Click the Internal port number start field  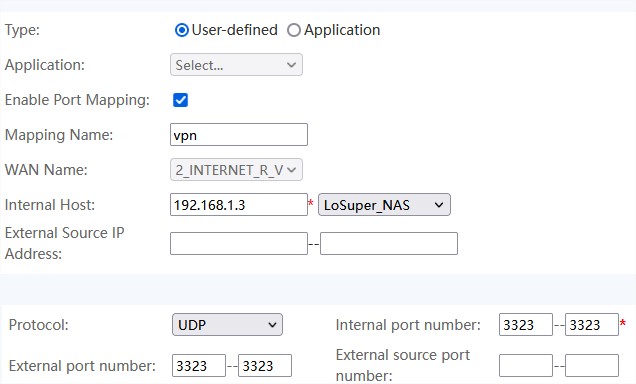pos(526,324)
